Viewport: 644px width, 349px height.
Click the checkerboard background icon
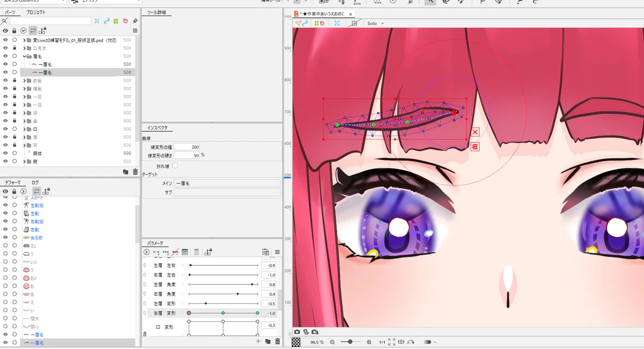(x=296, y=342)
